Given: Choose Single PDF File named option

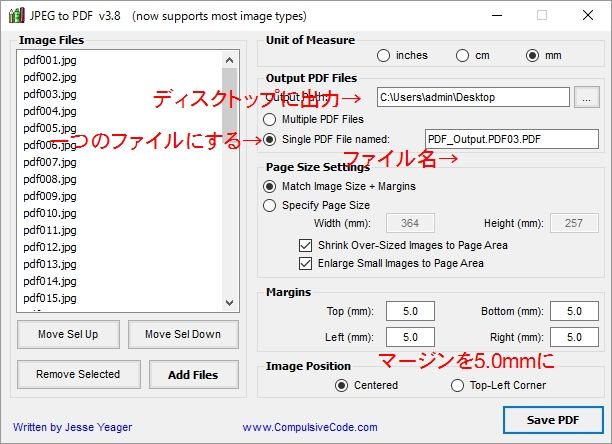Looking at the screenshot, I should click(269, 139).
